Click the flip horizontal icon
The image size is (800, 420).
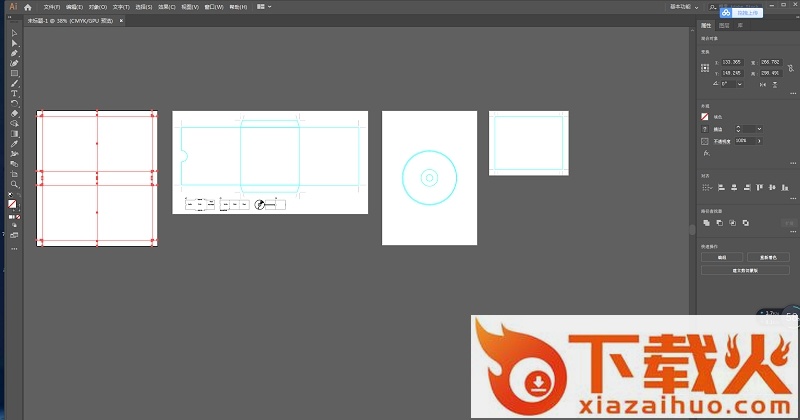pyautogui.click(x=762, y=84)
